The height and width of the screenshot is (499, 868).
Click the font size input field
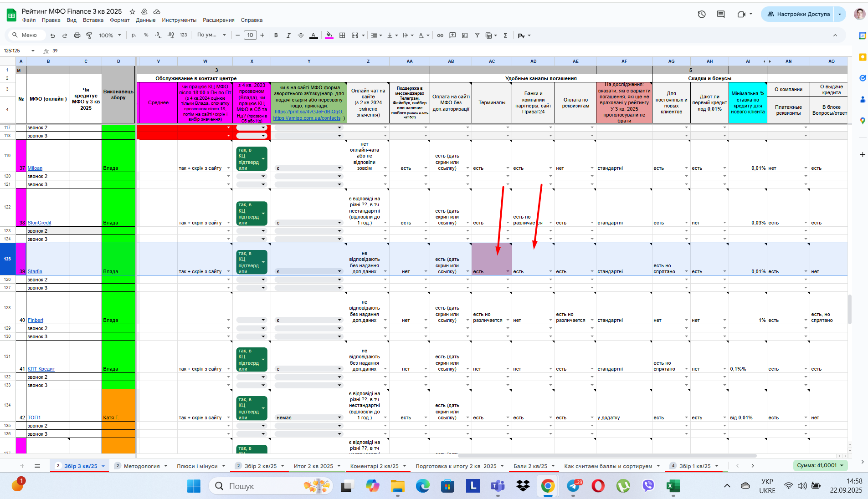(250, 35)
